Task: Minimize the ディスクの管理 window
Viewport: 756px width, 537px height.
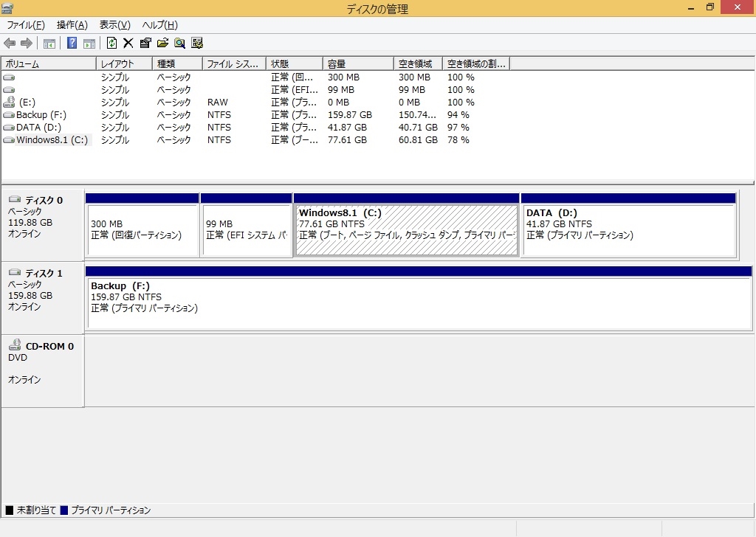Action: click(x=691, y=8)
